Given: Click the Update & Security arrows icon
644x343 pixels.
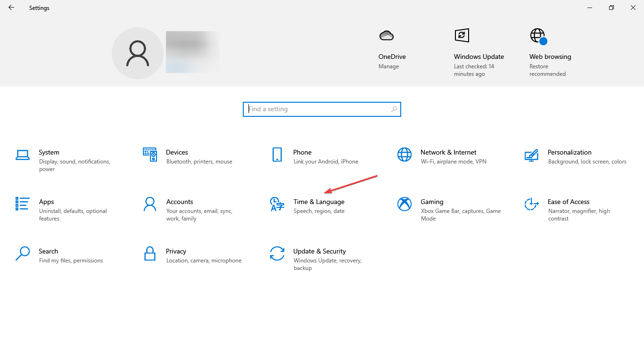Looking at the screenshot, I should click(x=277, y=253).
